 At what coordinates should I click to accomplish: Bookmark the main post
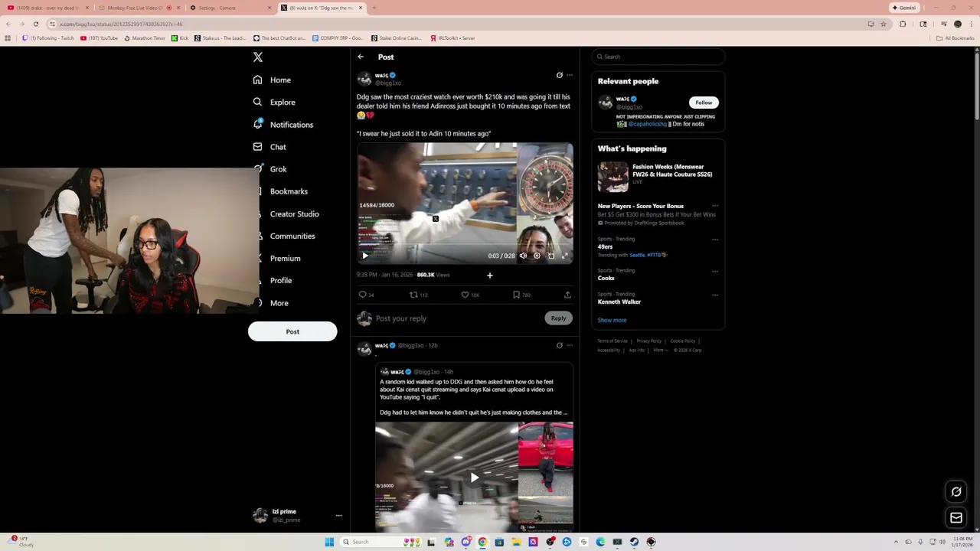[x=516, y=295]
